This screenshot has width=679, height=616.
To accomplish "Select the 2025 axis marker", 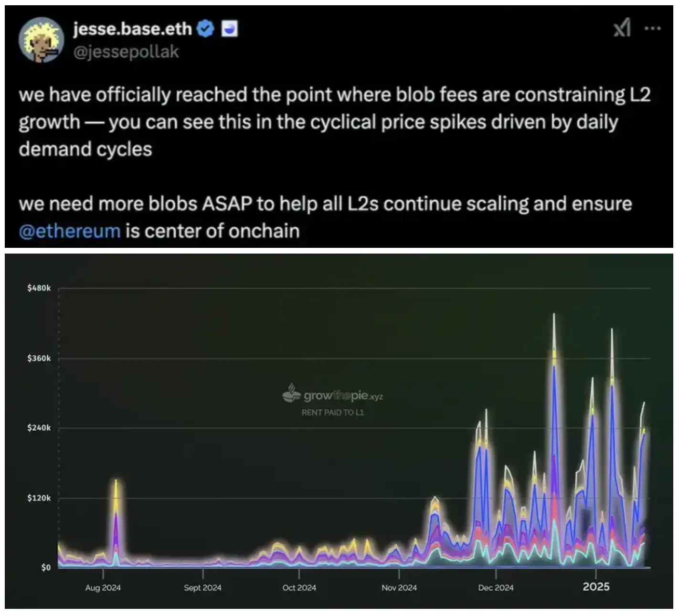I will 596,586.
